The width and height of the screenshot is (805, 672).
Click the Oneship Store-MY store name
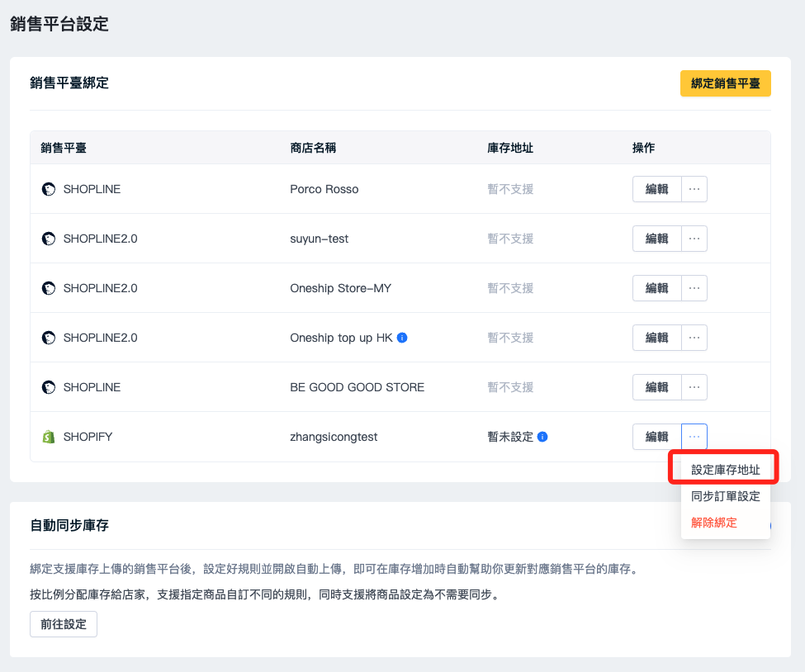341,288
